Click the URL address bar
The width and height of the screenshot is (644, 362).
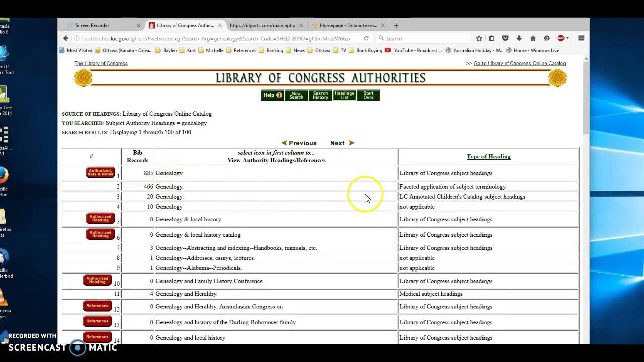coord(216,38)
